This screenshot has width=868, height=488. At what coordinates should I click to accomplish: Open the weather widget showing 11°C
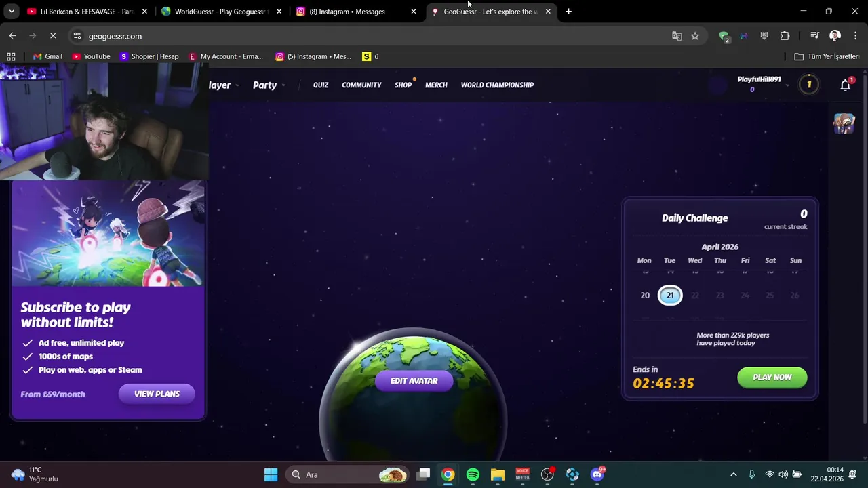[35, 474]
